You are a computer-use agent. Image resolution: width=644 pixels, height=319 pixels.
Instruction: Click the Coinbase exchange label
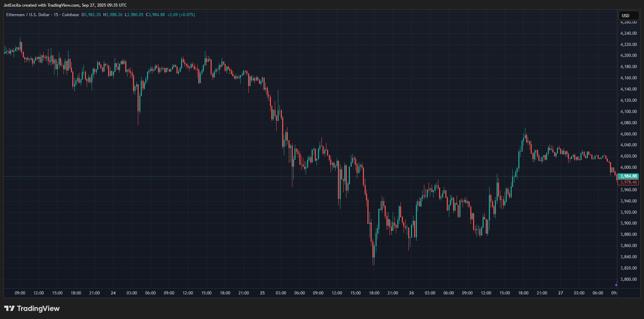point(71,15)
